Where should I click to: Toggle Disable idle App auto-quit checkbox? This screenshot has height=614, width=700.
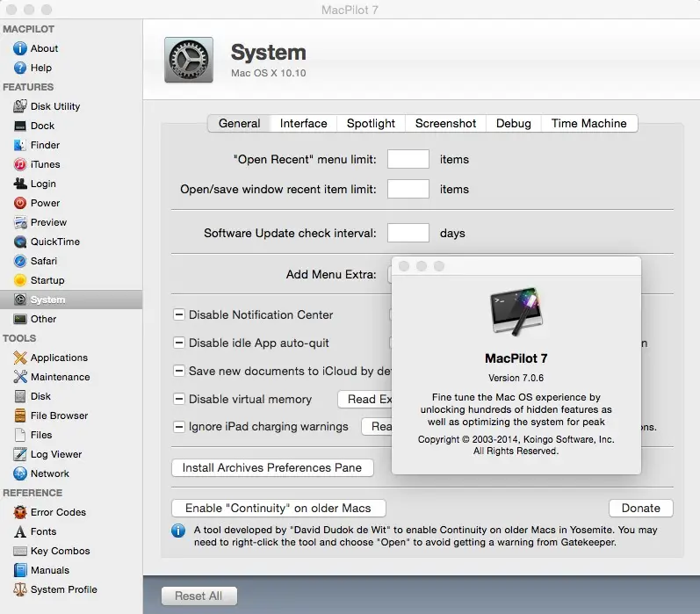[x=178, y=343]
